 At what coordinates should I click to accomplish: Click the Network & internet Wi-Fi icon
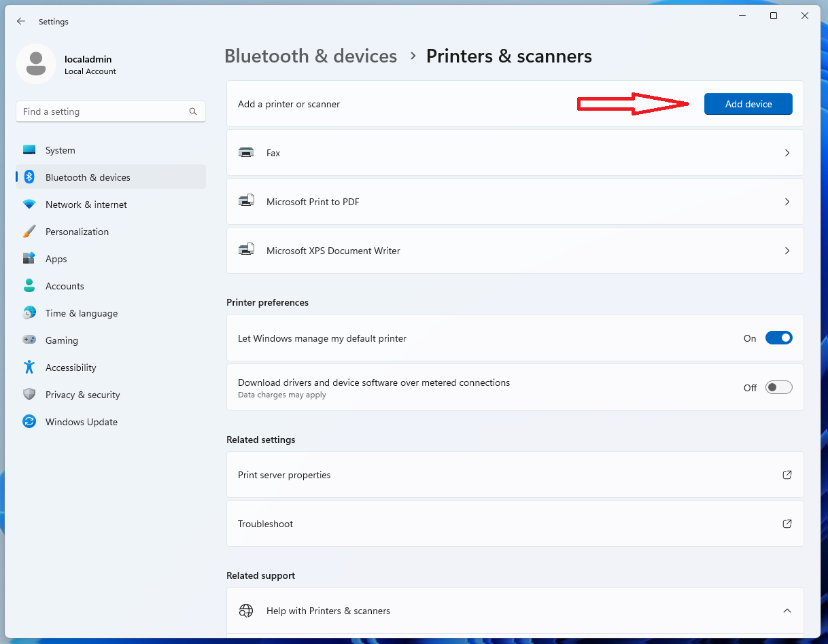[x=29, y=204]
